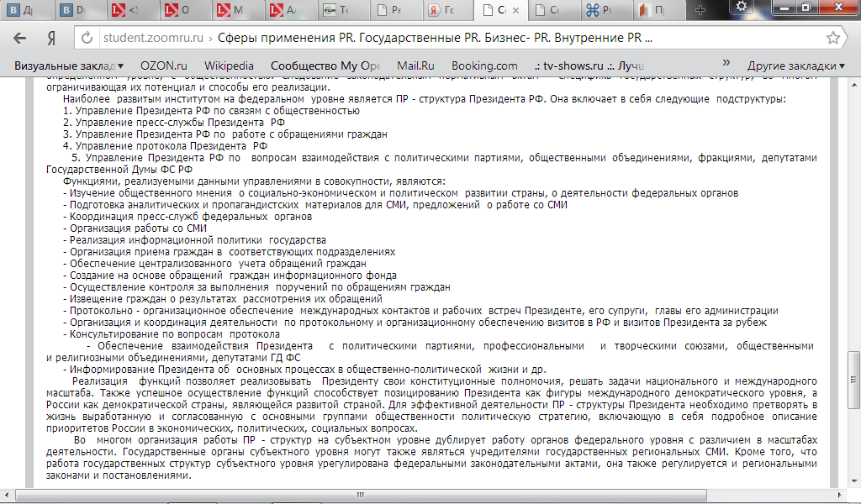Click line 'Создание на основе обращений граждан информационного фонда'
The image size is (861, 504).
230,276
